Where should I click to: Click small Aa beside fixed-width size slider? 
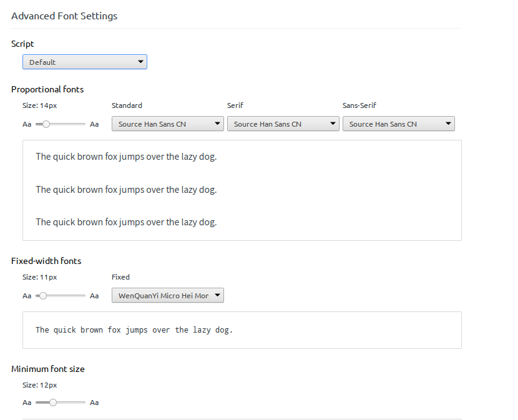coord(27,296)
